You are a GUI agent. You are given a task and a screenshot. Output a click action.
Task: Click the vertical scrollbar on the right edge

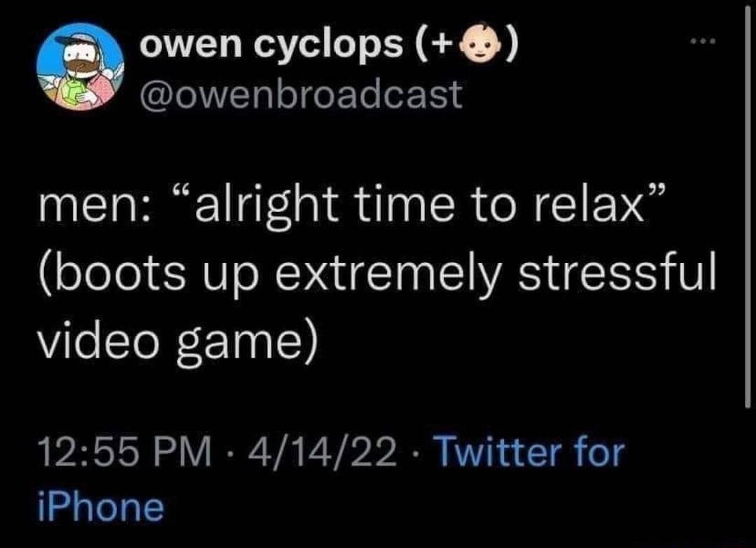[748, 210]
